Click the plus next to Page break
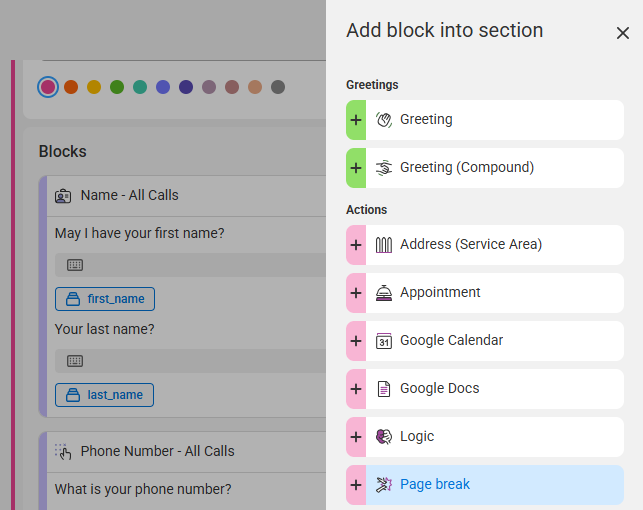 [356, 485]
